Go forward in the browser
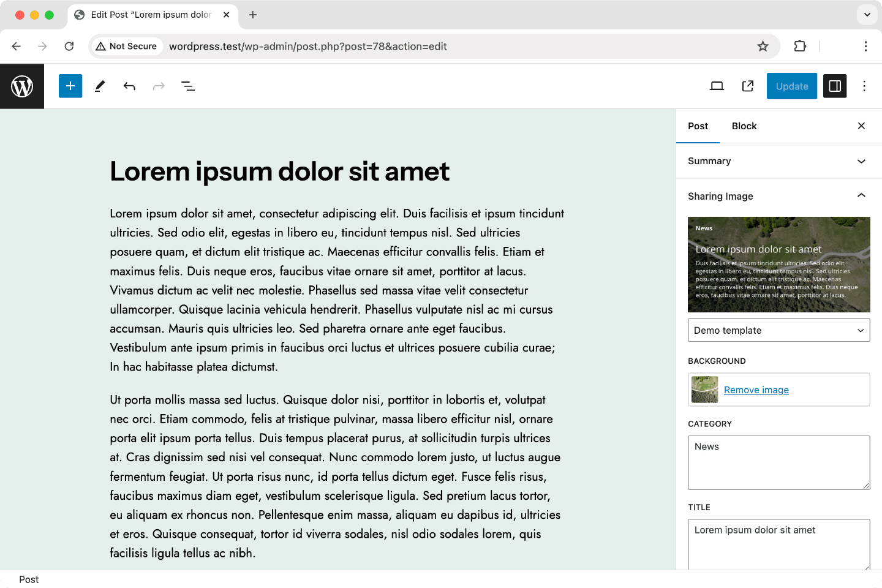Screen dimensions: 882x588 coord(42,47)
